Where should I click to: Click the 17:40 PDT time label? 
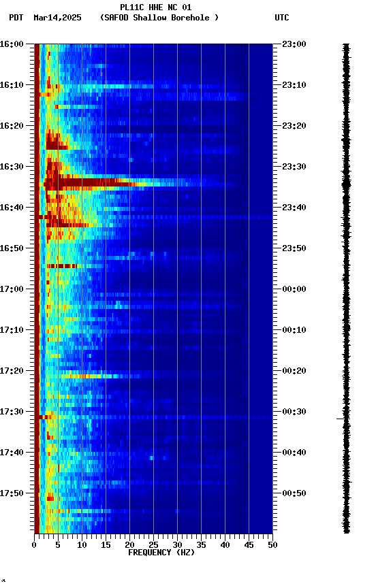pyautogui.click(x=12, y=453)
